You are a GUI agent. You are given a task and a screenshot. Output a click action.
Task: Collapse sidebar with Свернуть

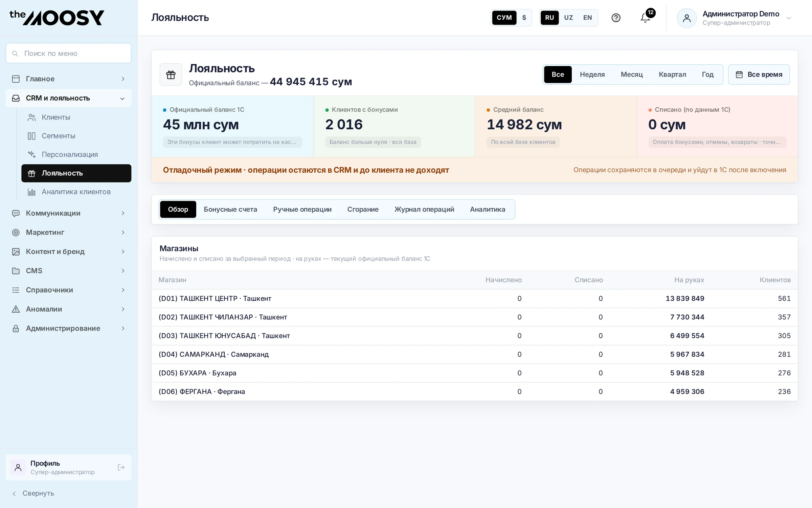33,493
